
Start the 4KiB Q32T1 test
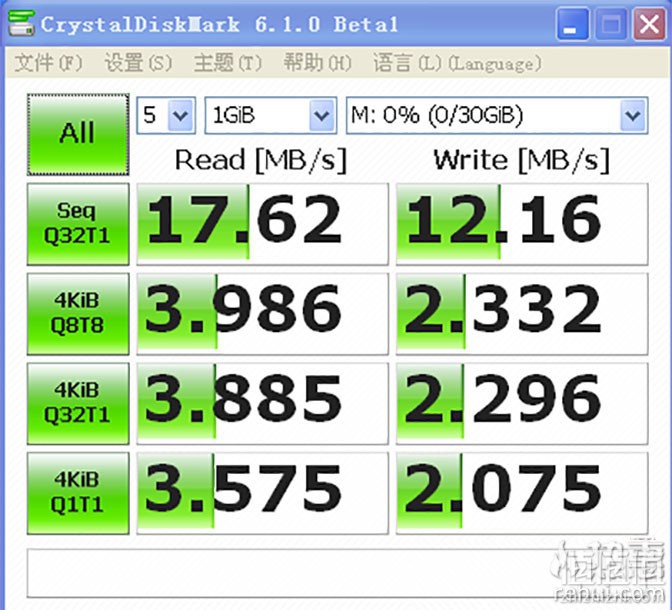(78, 403)
